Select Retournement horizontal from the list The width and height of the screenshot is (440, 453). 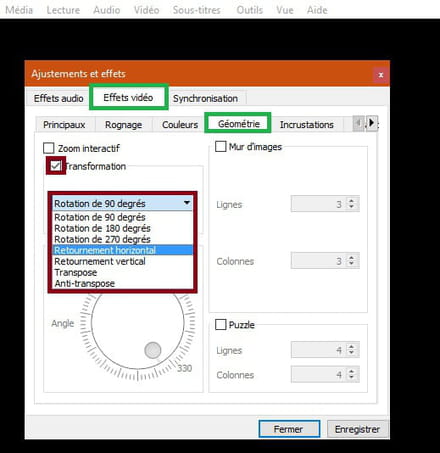[122, 250]
